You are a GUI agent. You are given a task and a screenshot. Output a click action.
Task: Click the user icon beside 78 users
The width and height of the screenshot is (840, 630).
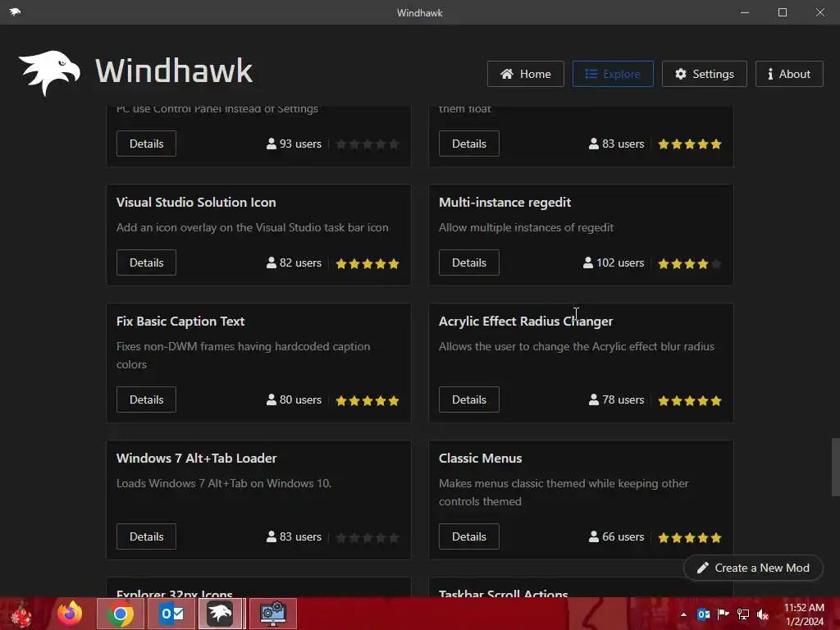pos(594,399)
